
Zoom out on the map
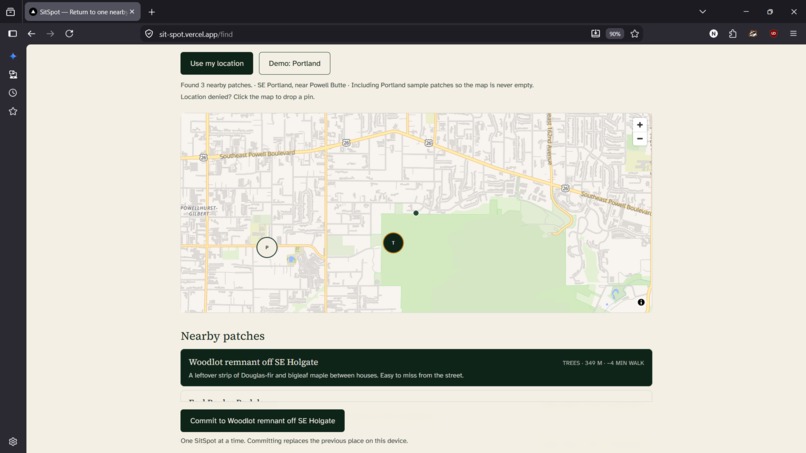coord(639,139)
